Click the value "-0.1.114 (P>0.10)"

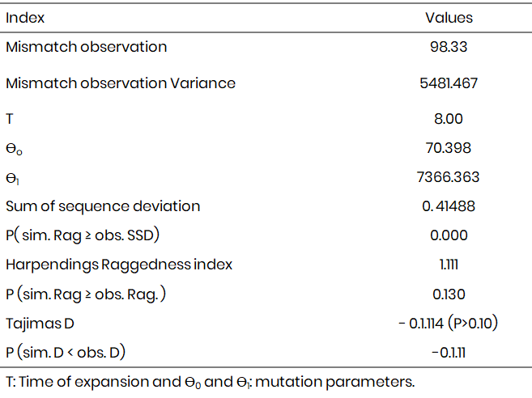coord(449,323)
